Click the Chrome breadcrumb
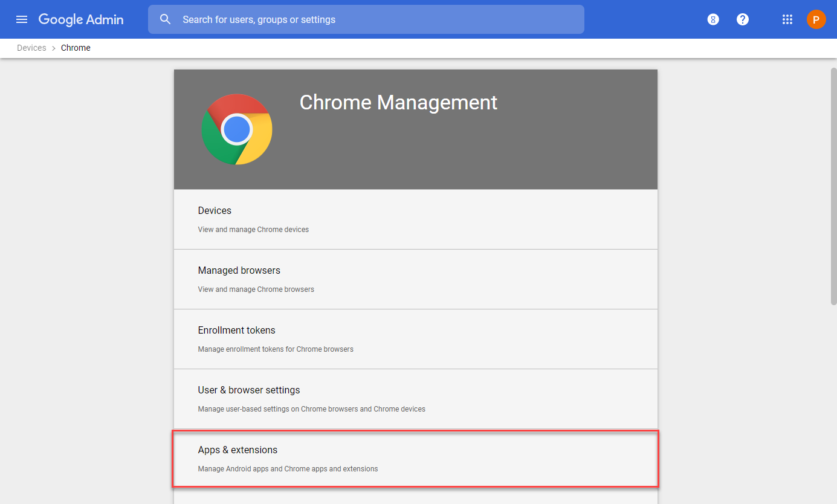This screenshot has width=837, height=504. pyautogui.click(x=76, y=48)
